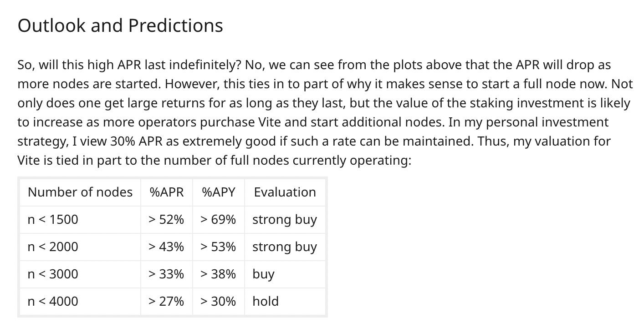Click the > 43% APR cell

(x=166, y=247)
